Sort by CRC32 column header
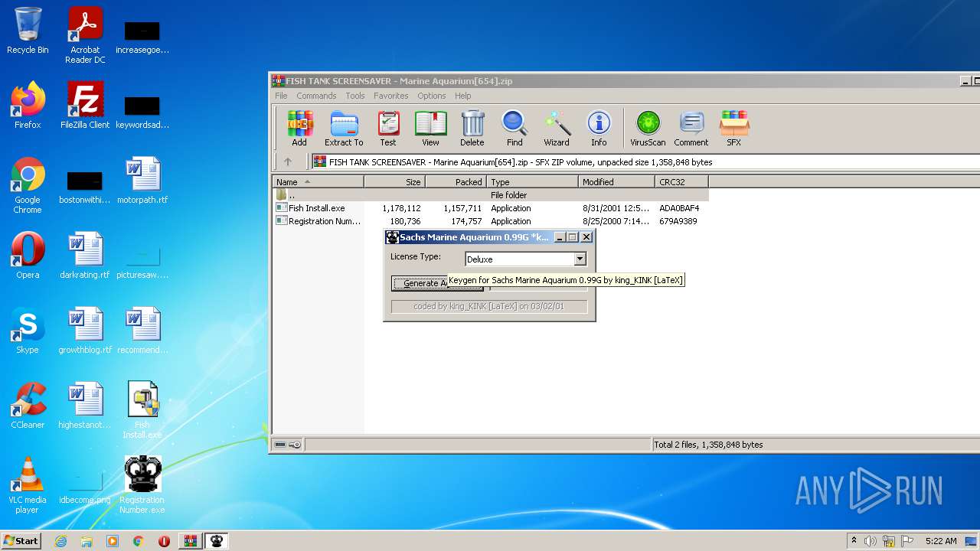Viewport: 980px width, 551px height. coord(681,182)
